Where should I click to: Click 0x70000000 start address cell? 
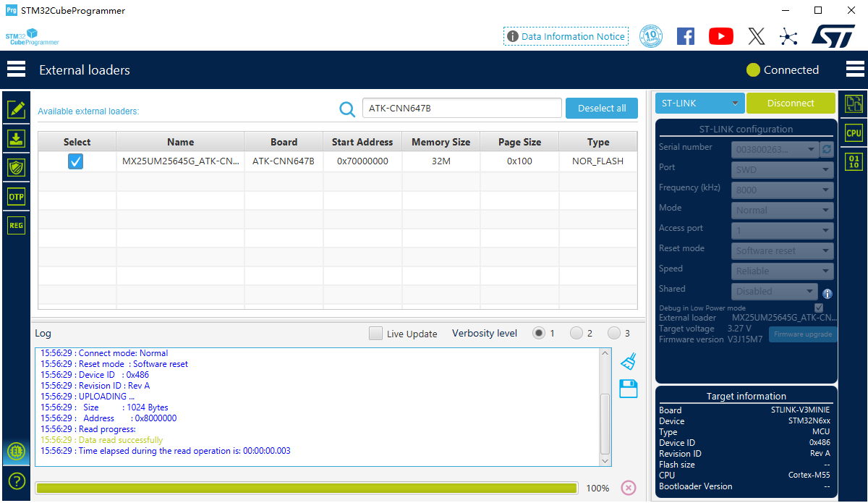click(x=362, y=161)
